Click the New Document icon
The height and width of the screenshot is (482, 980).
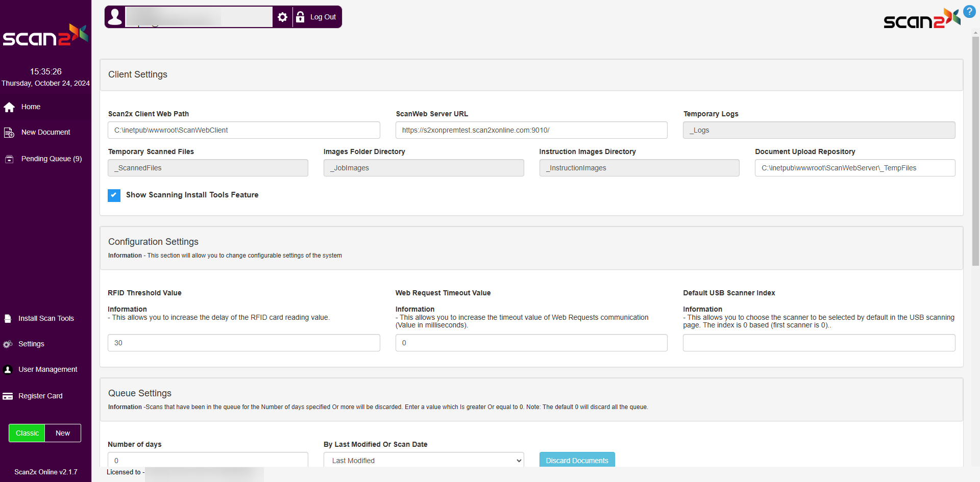coord(9,133)
